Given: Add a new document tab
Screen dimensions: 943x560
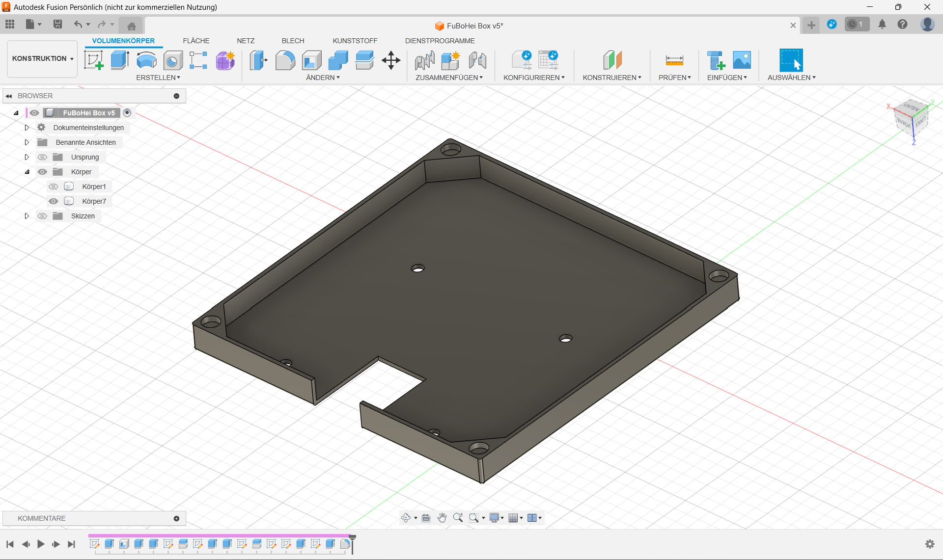Looking at the screenshot, I should click(x=811, y=25).
